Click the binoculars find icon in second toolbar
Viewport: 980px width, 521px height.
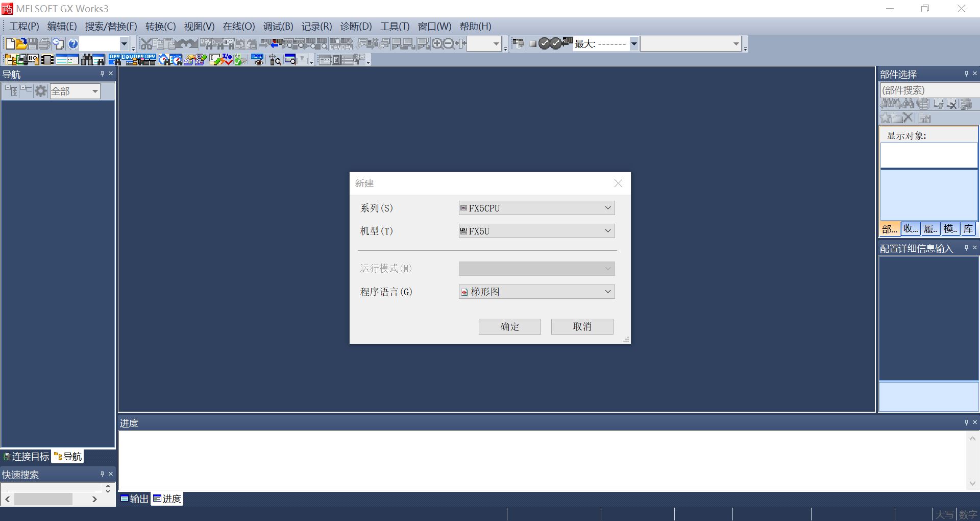[88, 60]
